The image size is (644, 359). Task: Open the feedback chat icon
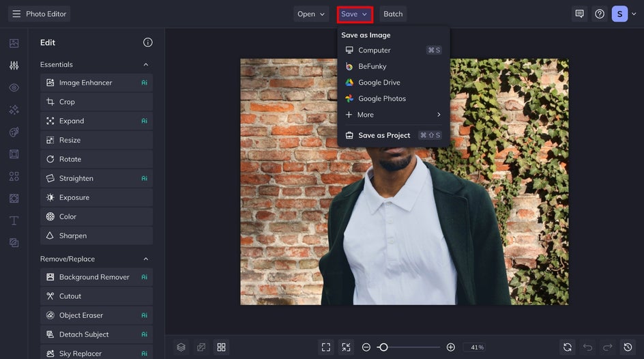[579, 14]
